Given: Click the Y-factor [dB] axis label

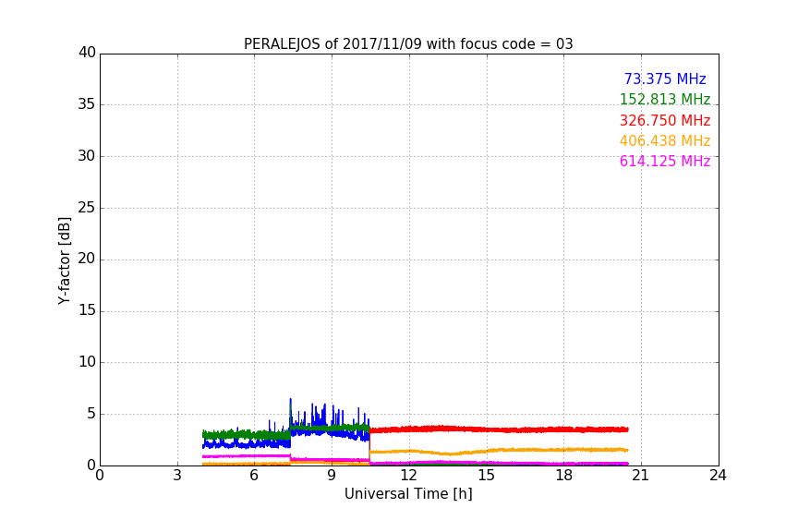Looking at the screenshot, I should tap(64, 260).
